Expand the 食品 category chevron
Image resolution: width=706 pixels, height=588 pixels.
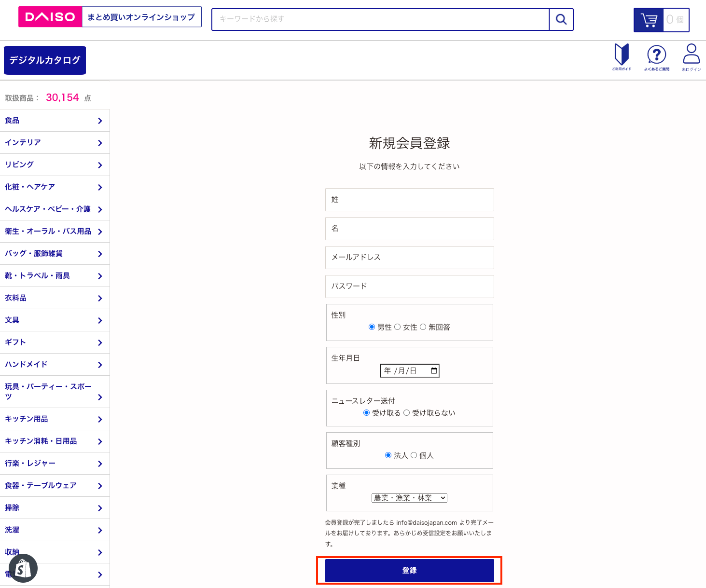[100, 121]
